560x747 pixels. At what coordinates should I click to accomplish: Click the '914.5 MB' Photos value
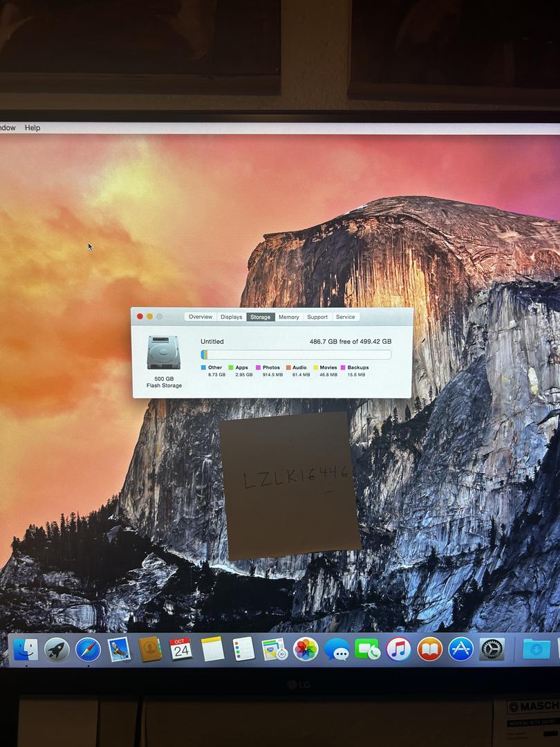point(273,375)
